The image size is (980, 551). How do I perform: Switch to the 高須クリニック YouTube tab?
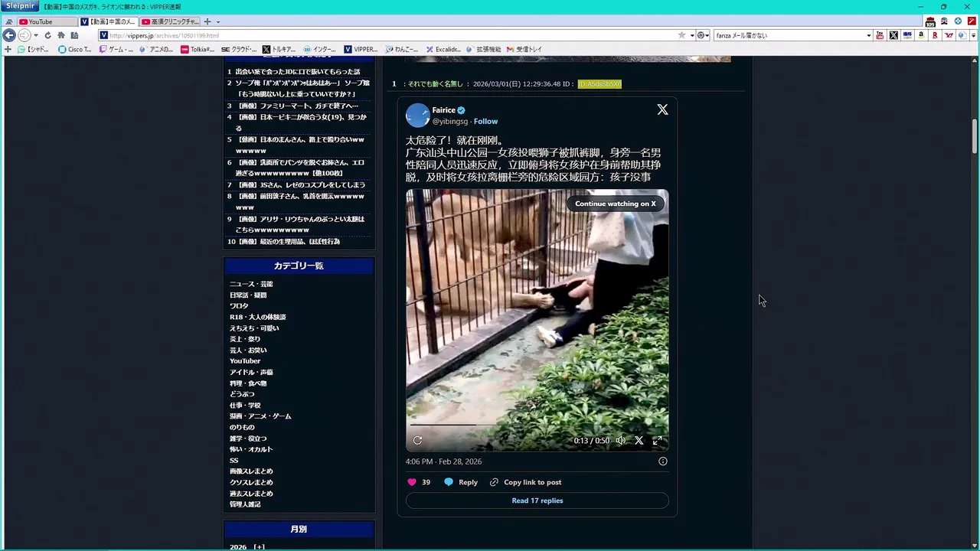[170, 21]
